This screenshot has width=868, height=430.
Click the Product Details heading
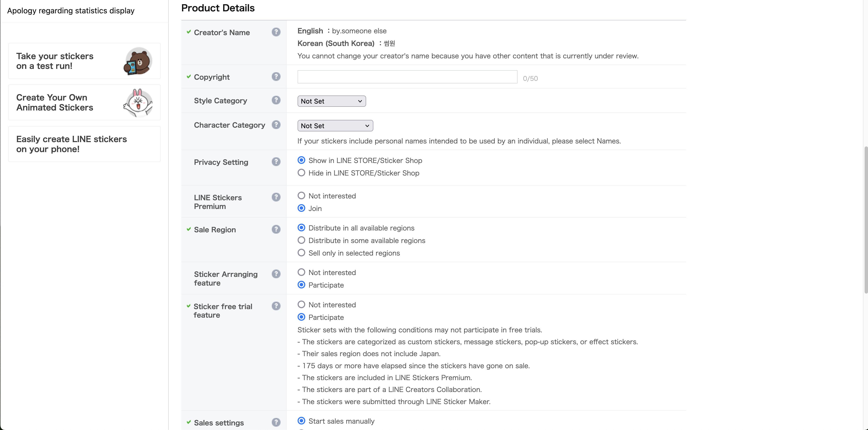(x=218, y=8)
